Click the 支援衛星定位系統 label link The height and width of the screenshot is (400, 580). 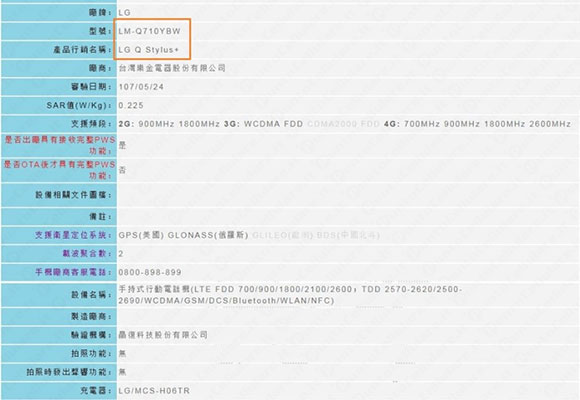click(x=73, y=235)
